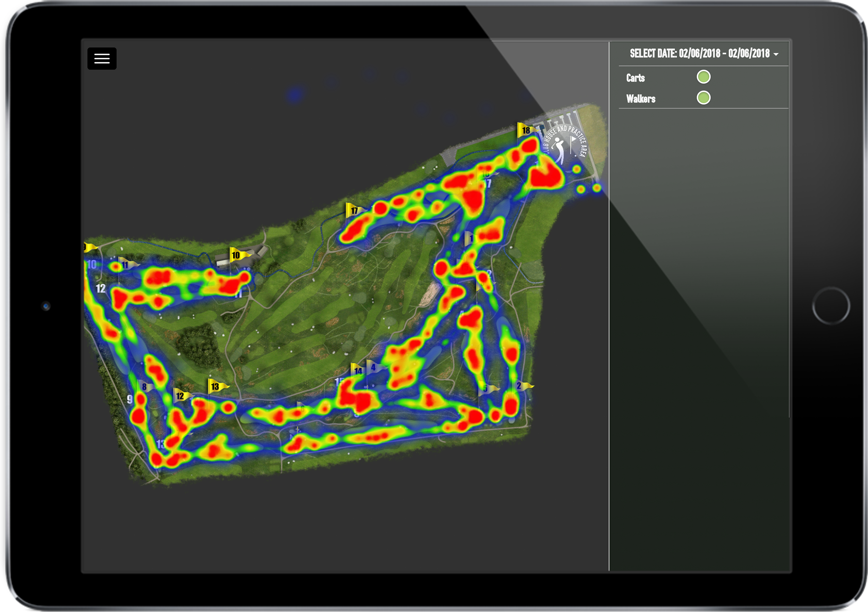Select the yellow hole 17 flag

pyautogui.click(x=355, y=210)
